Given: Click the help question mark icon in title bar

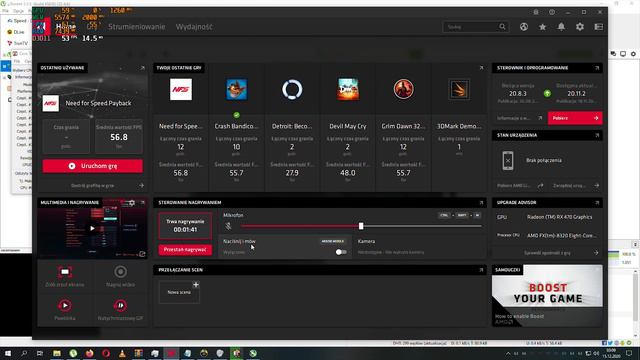Looking at the screenshot, I should pyautogui.click(x=552, y=12).
